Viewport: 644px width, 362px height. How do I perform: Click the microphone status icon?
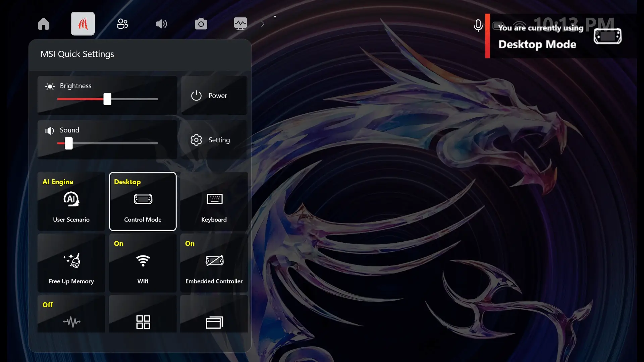478,25
